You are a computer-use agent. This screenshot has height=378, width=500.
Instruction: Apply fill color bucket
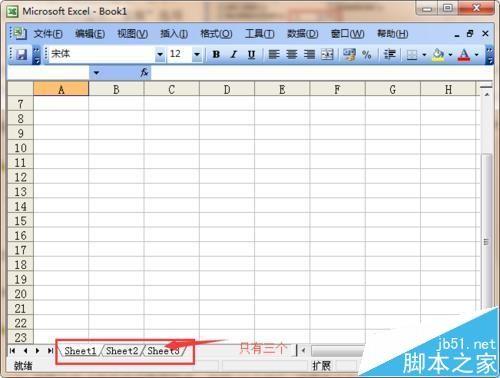point(438,54)
